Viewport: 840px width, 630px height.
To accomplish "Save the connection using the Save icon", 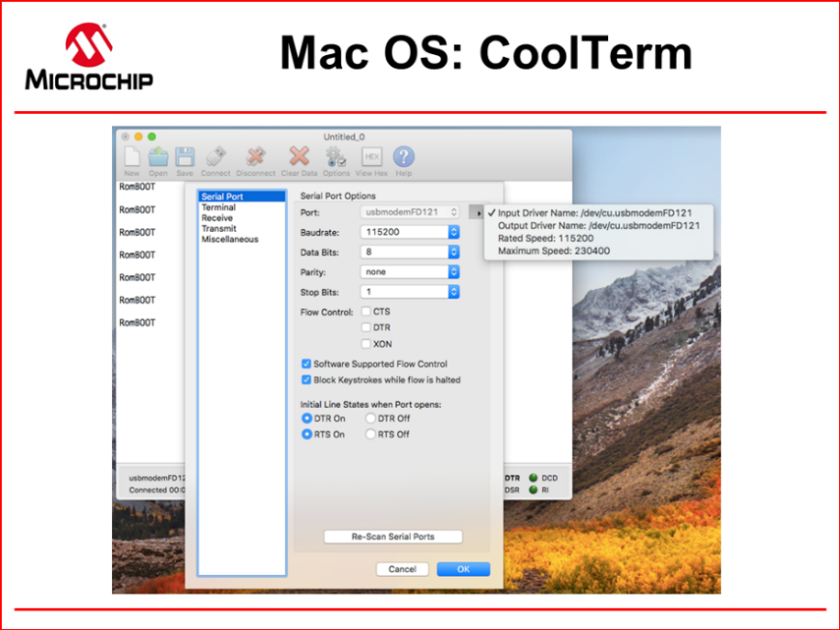I will 184,157.
